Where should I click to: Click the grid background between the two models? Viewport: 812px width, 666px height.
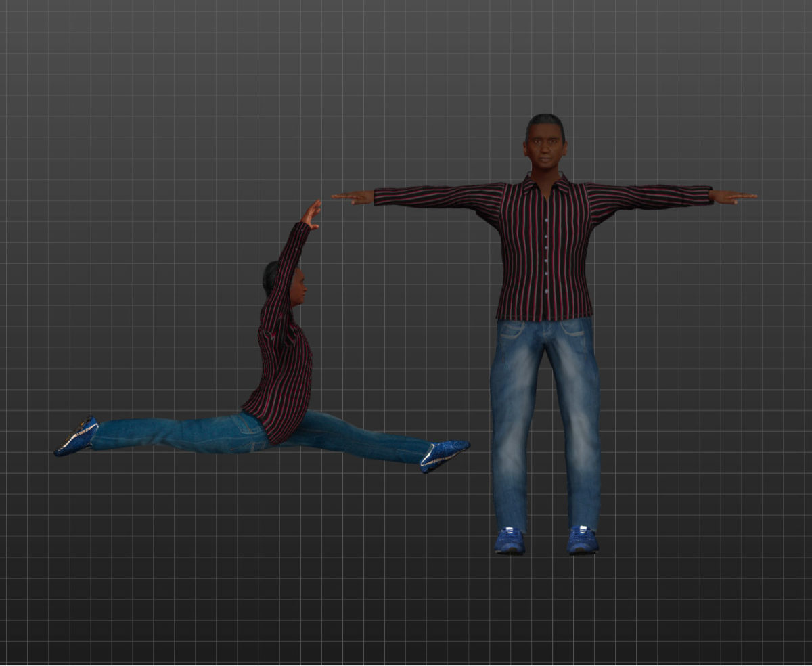pos(433,338)
